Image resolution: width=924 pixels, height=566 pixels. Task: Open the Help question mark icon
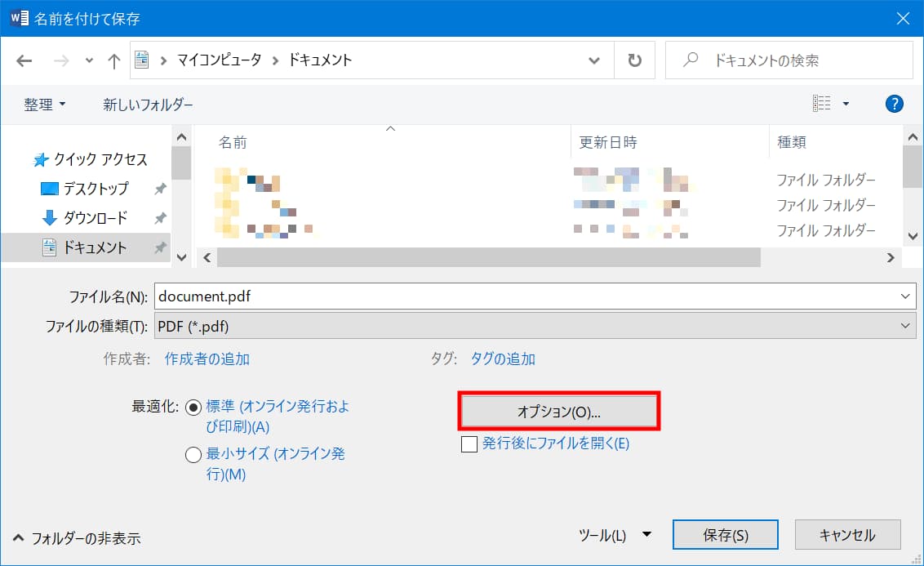894,104
